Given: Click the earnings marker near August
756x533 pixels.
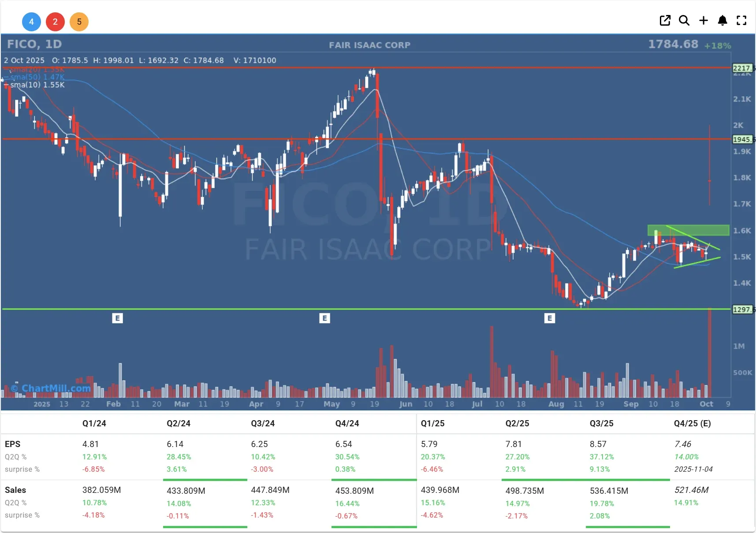Looking at the screenshot, I should click(549, 318).
